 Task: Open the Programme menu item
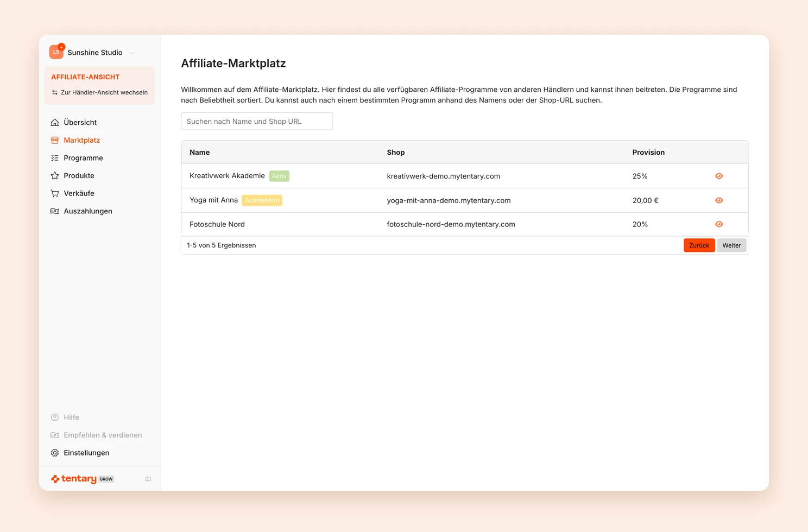click(84, 158)
